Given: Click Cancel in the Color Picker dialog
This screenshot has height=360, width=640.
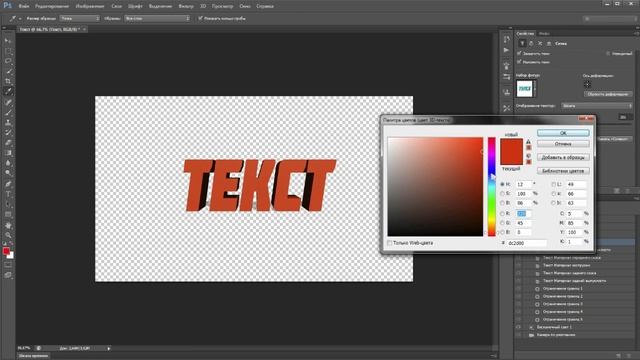Looking at the screenshot, I should click(x=563, y=144).
